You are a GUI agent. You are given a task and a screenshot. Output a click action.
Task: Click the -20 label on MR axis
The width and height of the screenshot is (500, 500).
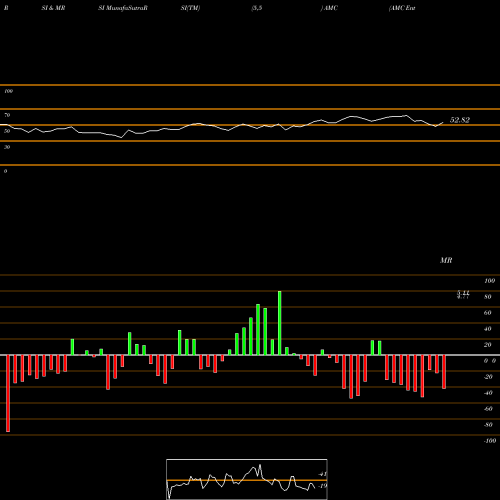[x=488, y=377]
